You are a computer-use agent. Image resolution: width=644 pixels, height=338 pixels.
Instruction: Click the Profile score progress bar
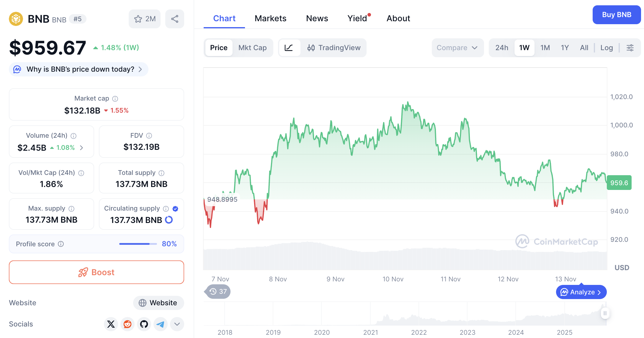138,244
